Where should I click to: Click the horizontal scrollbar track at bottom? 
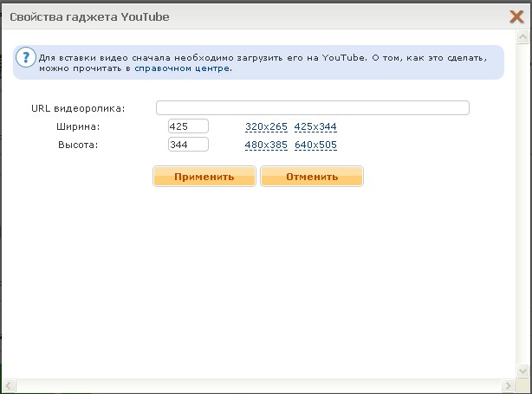coord(260,384)
